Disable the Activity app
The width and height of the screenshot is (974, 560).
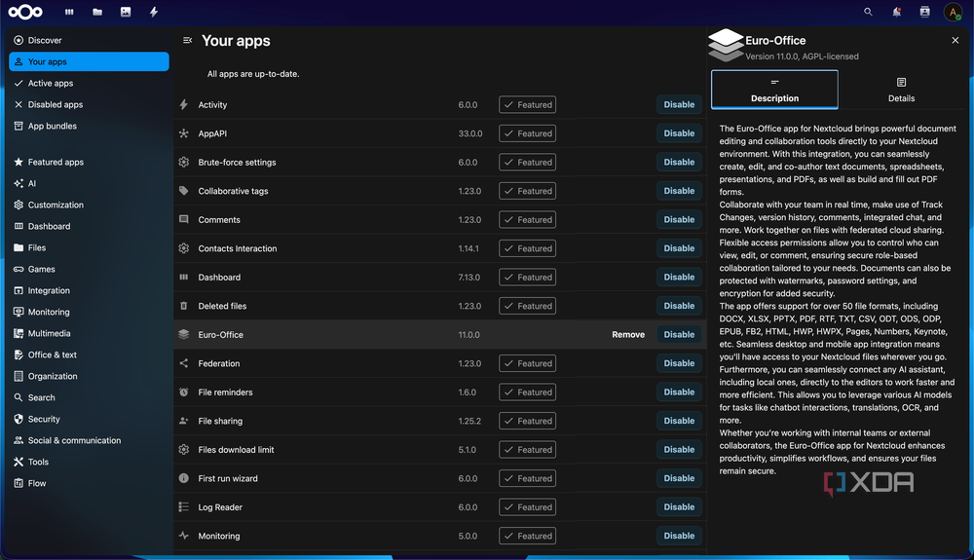point(679,104)
